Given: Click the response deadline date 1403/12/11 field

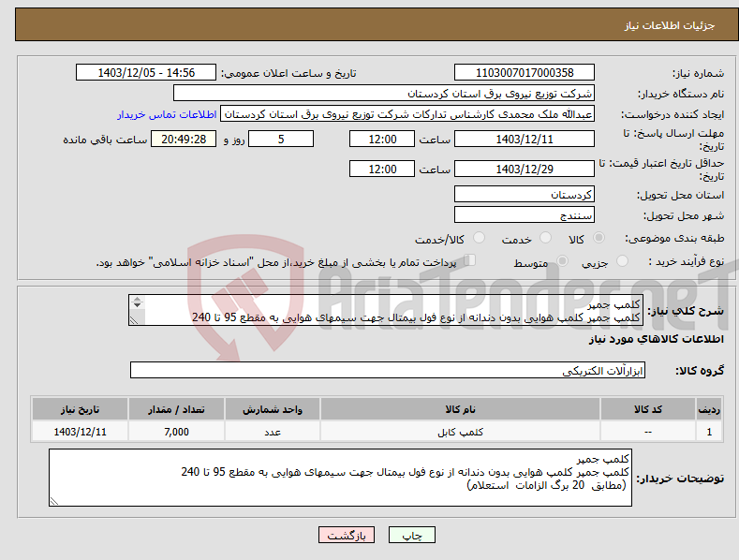Looking at the screenshot, I should click(x=525, y=139).
